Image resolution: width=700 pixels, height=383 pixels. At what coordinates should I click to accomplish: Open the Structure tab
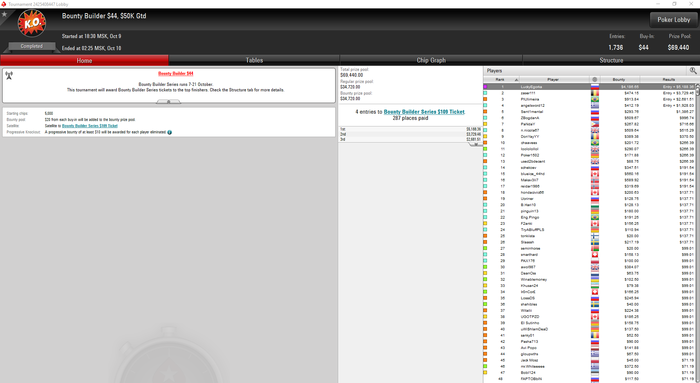click(x=611, y=60)
